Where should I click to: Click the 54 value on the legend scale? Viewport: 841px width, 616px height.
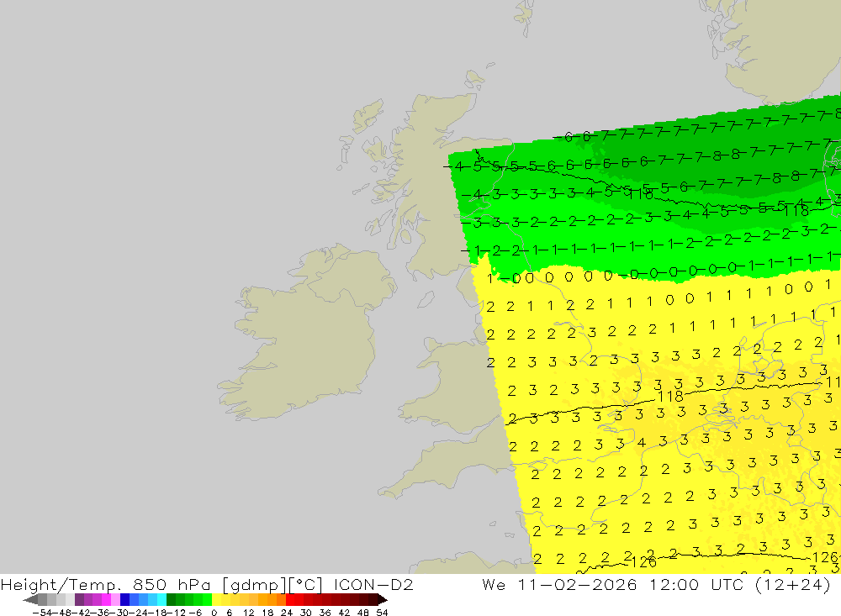click(x=382, y=613)
